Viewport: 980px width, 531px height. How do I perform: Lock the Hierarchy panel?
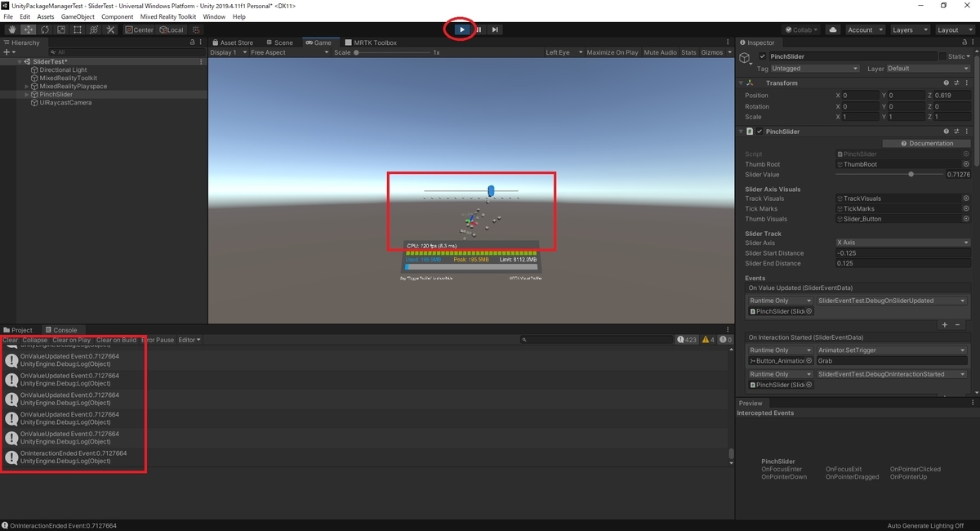tap(192, 42)
